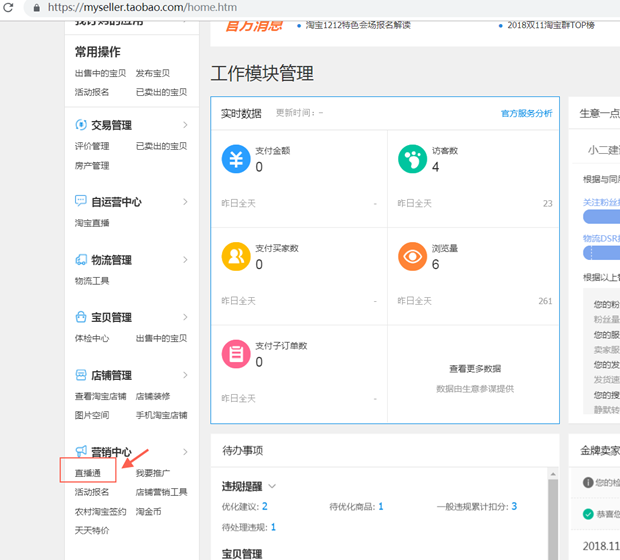The height and width of the screenshot is (560, 620).
Task: Click the padlock site security icon
Action: [x=36, y=8]
